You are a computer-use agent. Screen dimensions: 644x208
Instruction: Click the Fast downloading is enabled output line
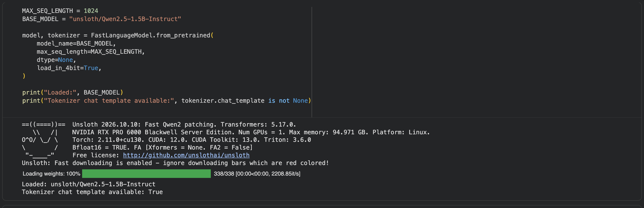click(175, 163)
